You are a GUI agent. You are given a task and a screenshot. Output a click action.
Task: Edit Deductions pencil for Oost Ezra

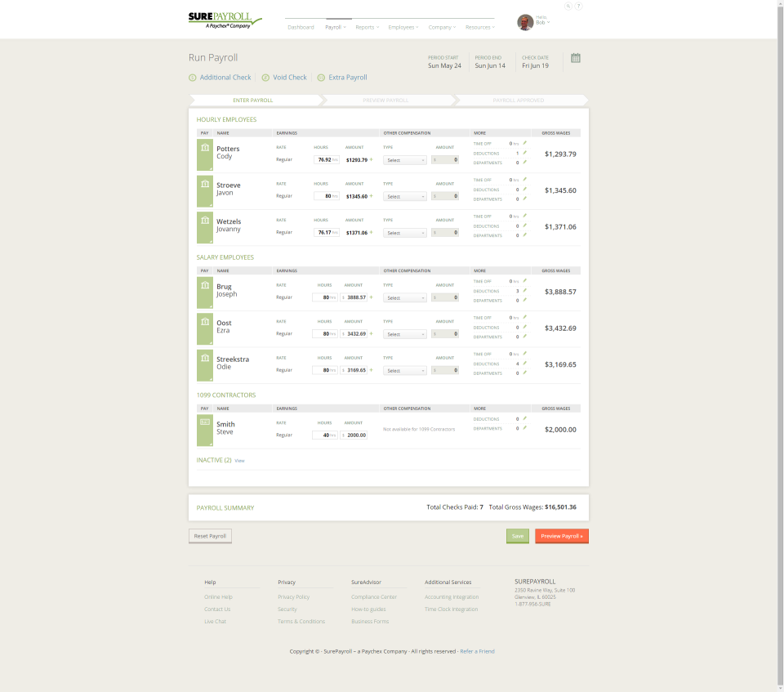[x=524, y=327]
